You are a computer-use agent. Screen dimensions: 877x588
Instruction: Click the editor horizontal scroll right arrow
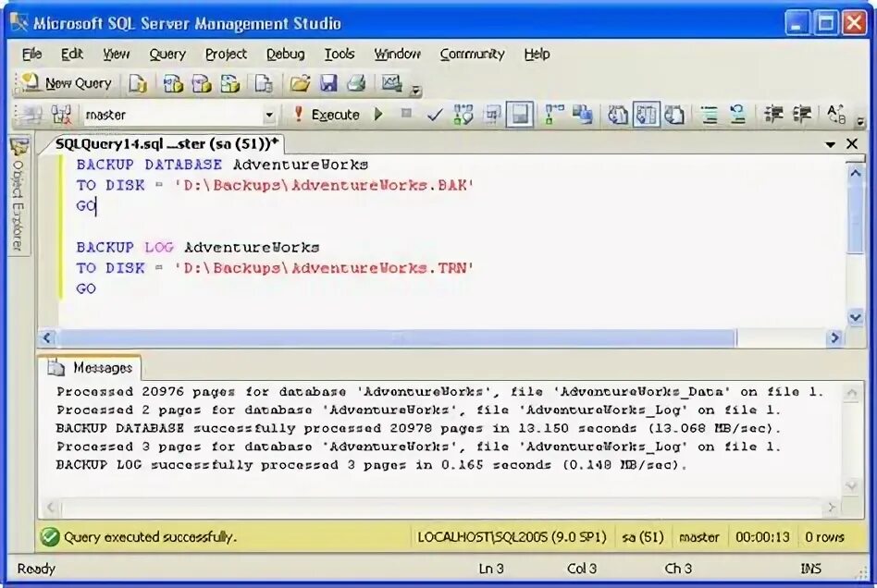[x=834, y=337]
